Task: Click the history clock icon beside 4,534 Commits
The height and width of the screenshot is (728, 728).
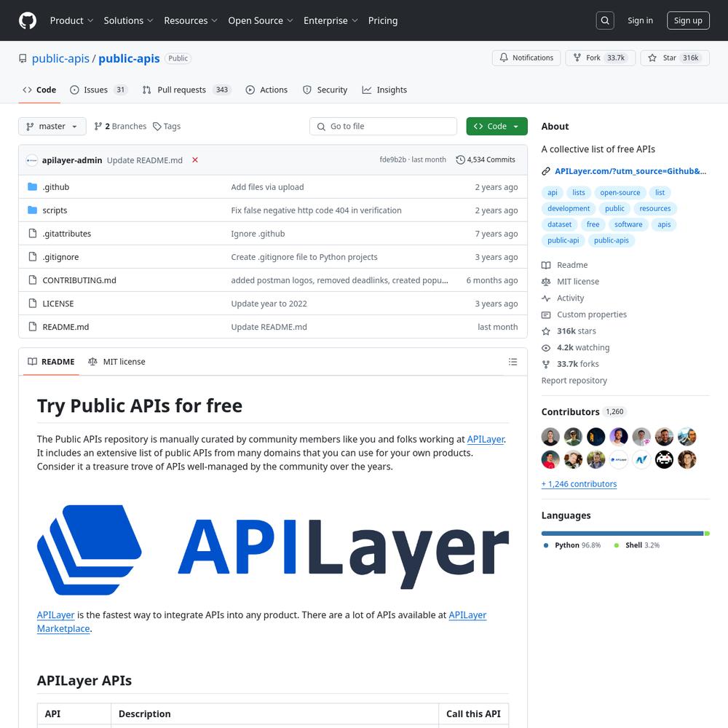Action: click(460, 159)
